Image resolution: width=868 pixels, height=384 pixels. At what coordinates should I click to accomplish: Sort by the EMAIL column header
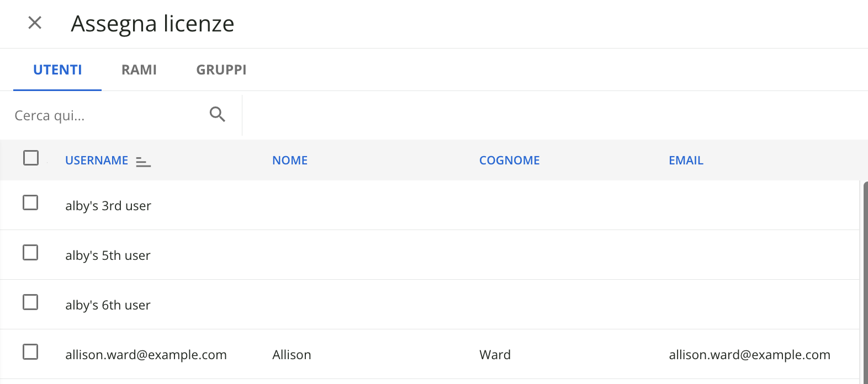[686, 161]
